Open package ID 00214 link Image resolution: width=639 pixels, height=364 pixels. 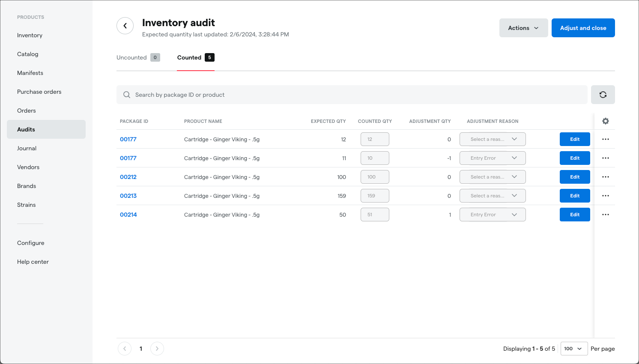(128, 215)
